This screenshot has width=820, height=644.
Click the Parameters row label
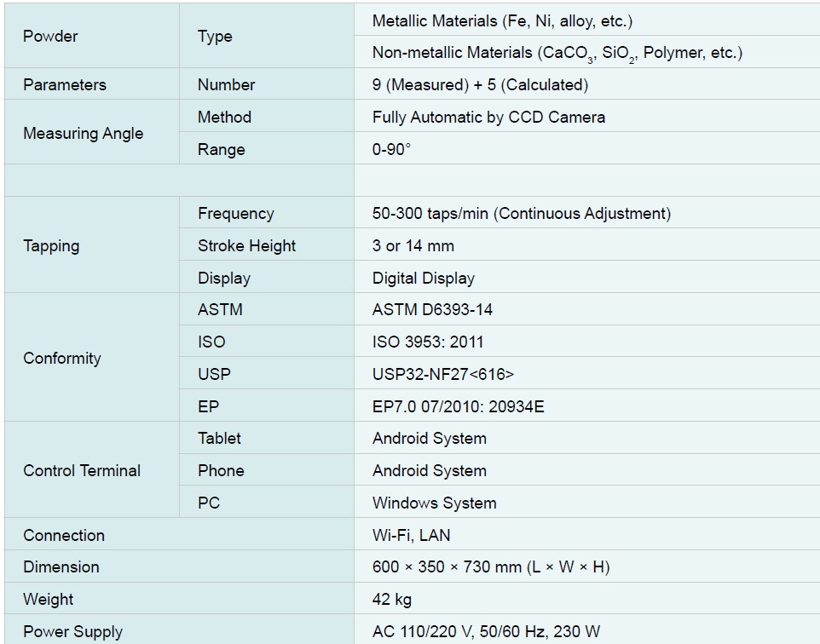point(65,85)
